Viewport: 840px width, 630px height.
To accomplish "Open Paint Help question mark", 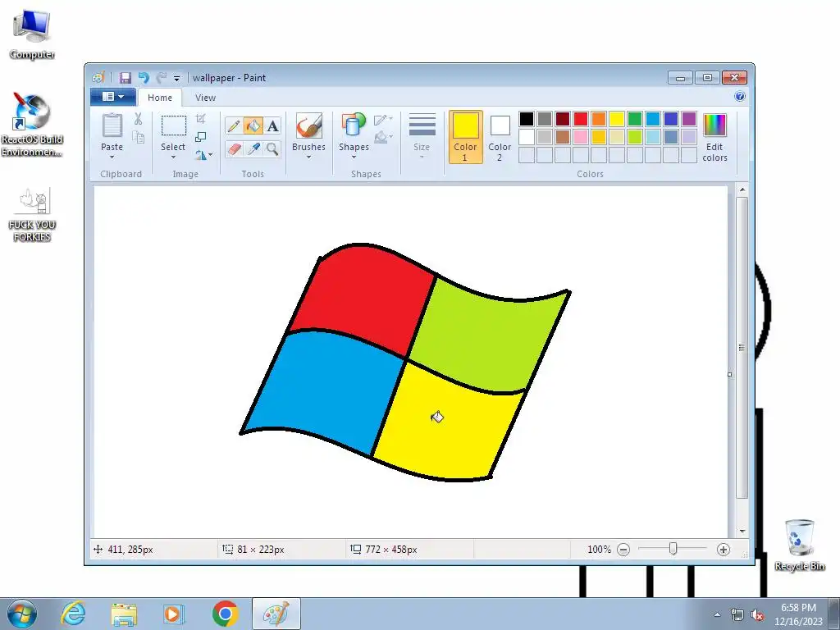I will point(740,97).
